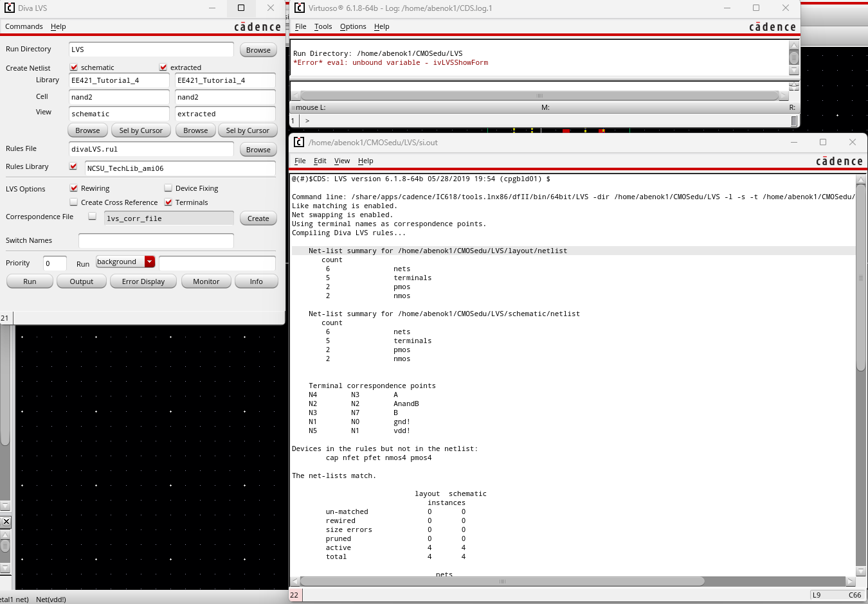
Task: Toggle the schematic netlist checkbox
Action: (74, 67)
